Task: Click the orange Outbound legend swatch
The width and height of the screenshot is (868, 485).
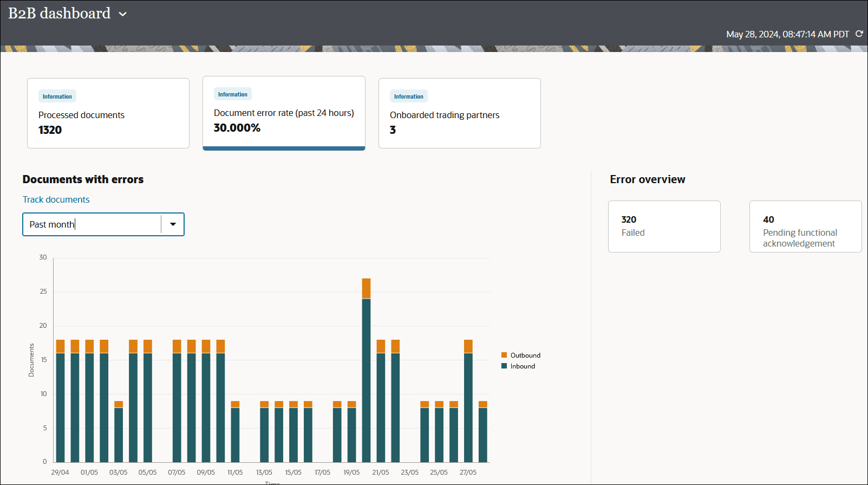Action: coord(504,355)
